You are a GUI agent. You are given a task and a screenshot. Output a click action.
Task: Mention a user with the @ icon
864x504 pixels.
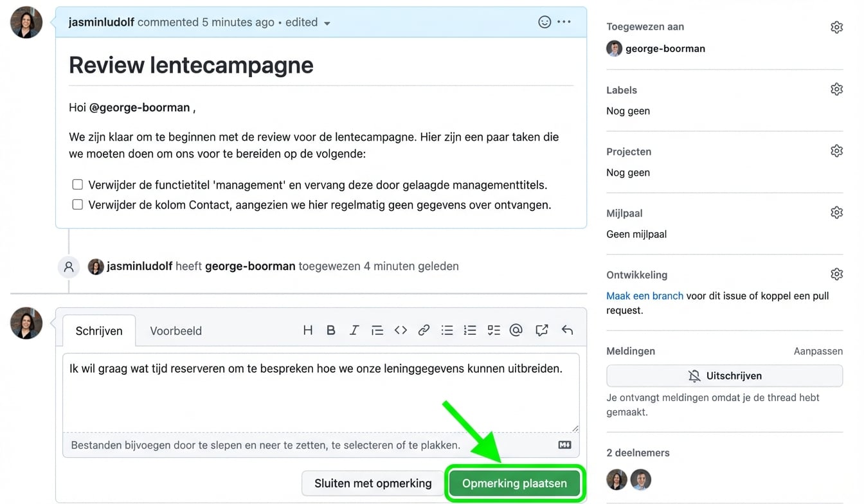tap(516, 330)
